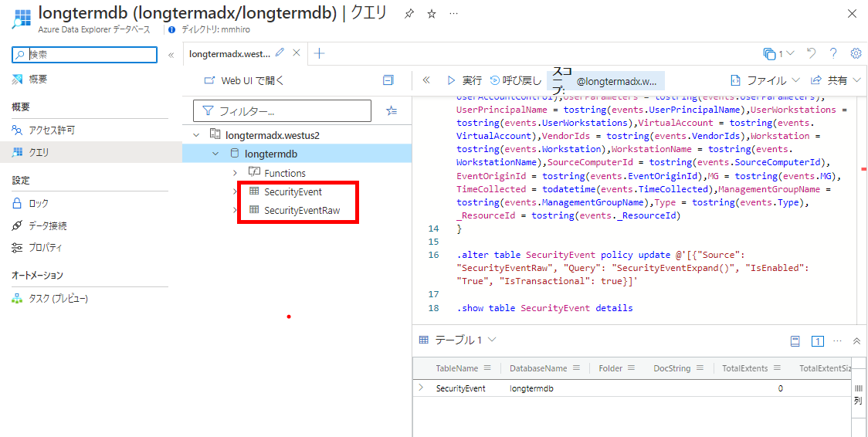Image resolution: width=868 pixels, height=437 pixels.
Task: Open query settings gear icon
Action: coord(856,53)
